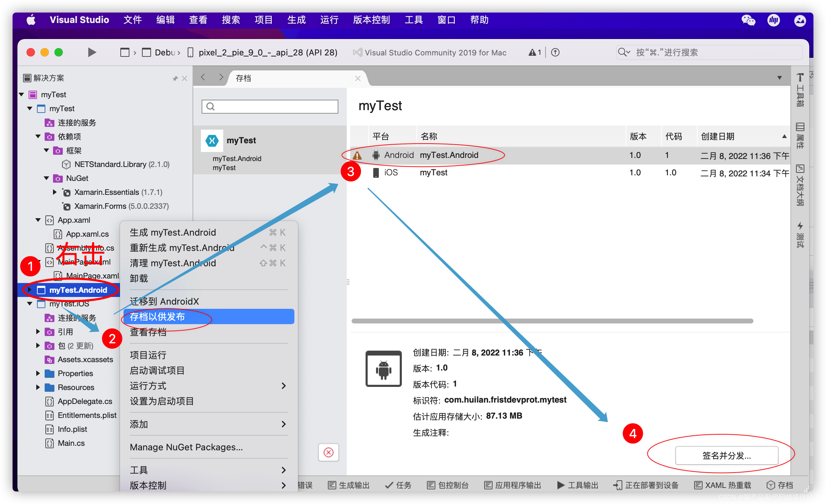Open the 版本控制 menu
The image size is (826, 504).
pyautogui.click(x=371, y=20)
